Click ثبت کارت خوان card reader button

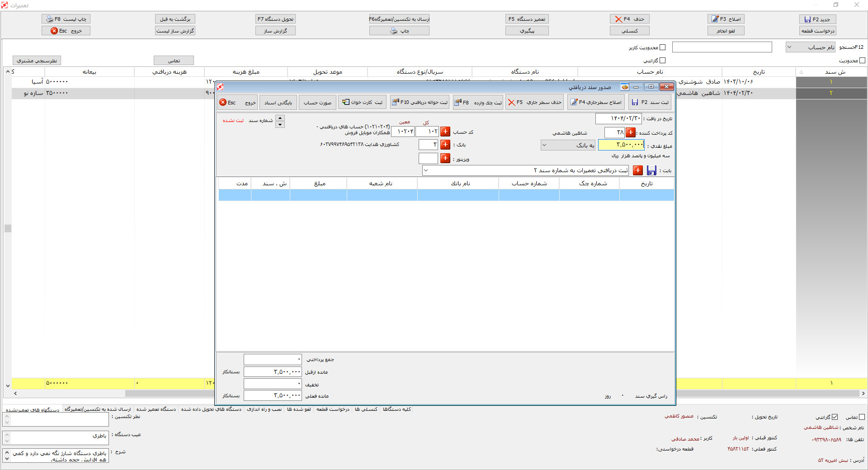(x=362, y=102)
